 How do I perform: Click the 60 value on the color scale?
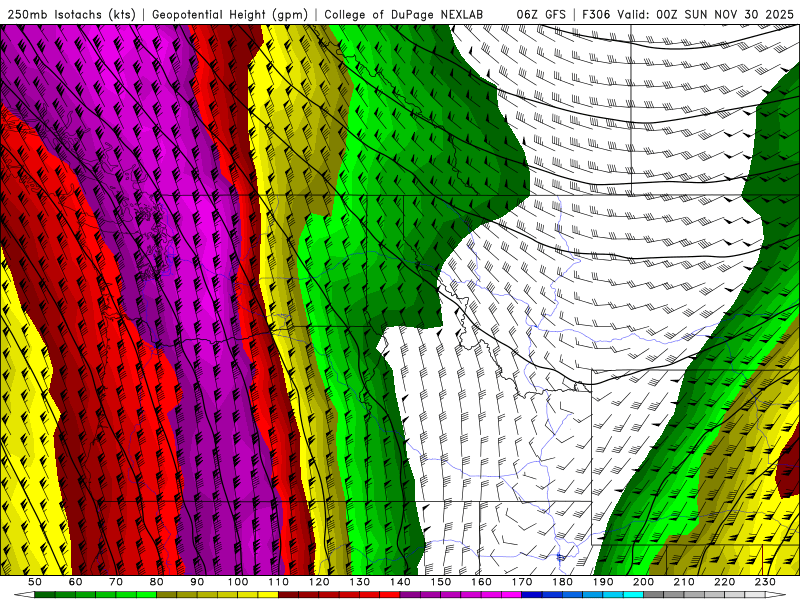(75, 582)
